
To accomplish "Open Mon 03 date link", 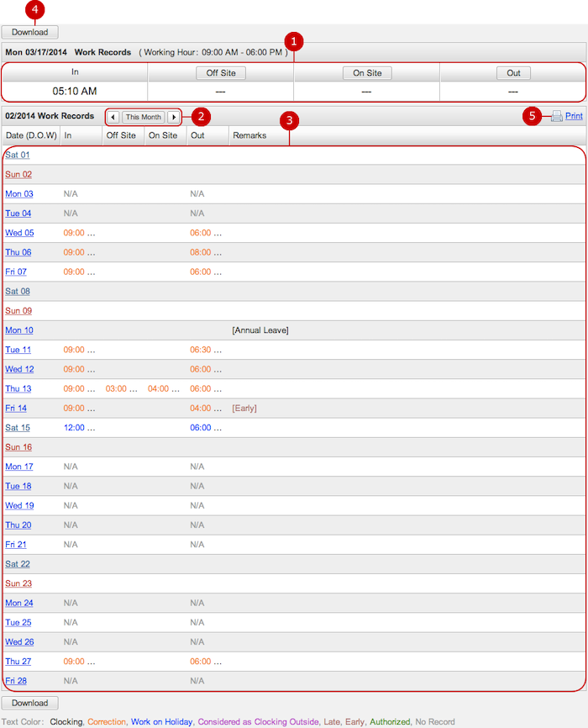I will pyautogui.click(x=19, y=194).
